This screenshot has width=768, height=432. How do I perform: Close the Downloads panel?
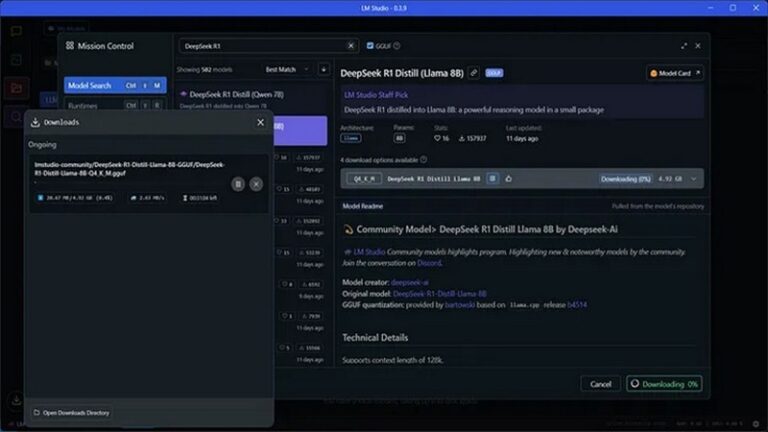[260, 122]
